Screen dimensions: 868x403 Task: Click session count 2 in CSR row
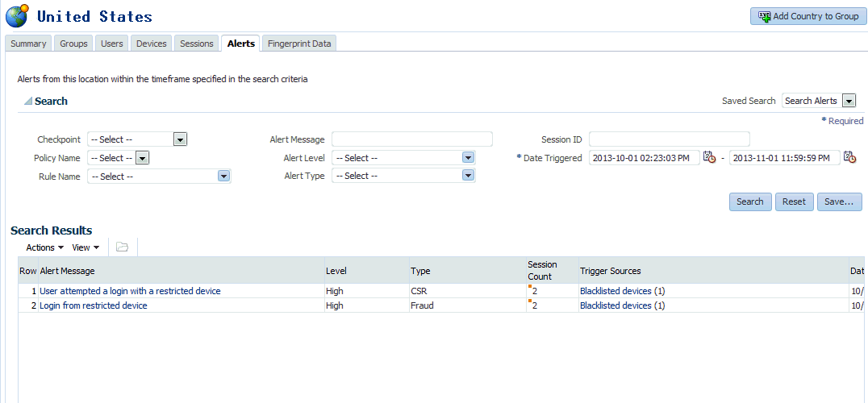tap(534, 291)
